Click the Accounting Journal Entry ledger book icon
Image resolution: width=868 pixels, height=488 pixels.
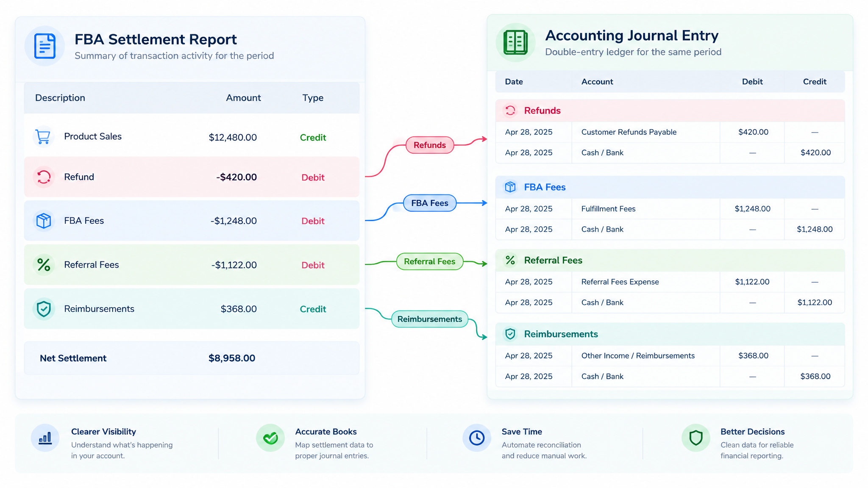515,42
